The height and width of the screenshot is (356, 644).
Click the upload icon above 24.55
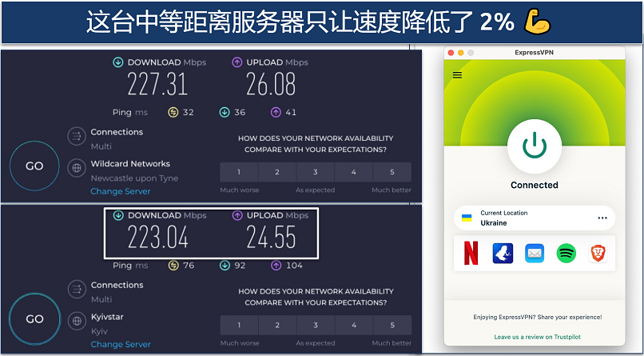click(237, 215)
